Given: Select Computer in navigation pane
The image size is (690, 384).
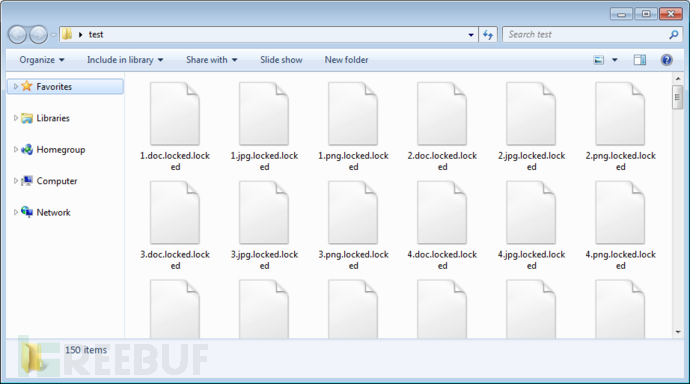Looking at the screenshot, I should click(x=57, y=181).
